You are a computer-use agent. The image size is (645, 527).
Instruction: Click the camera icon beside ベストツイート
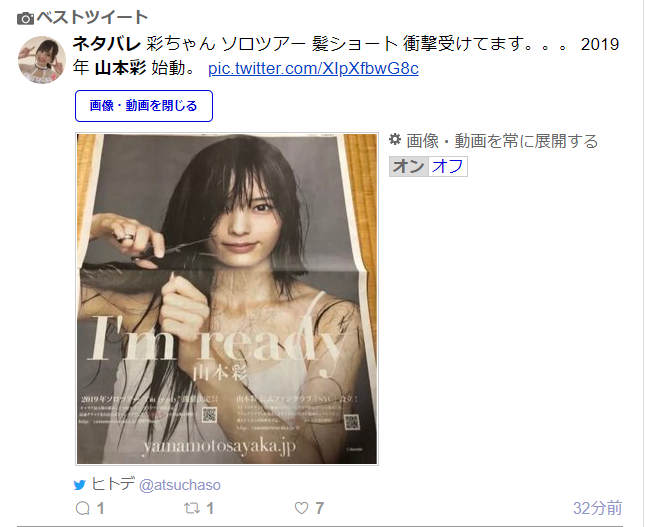(25, 19)
